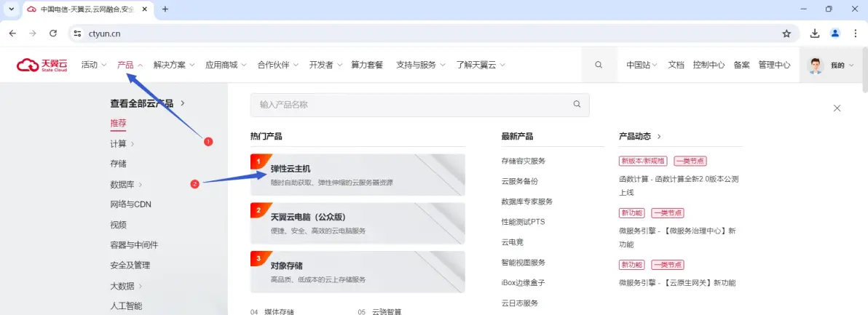
Task: Expand 解决方案 nav dropdown
Action: pos(174,65)
